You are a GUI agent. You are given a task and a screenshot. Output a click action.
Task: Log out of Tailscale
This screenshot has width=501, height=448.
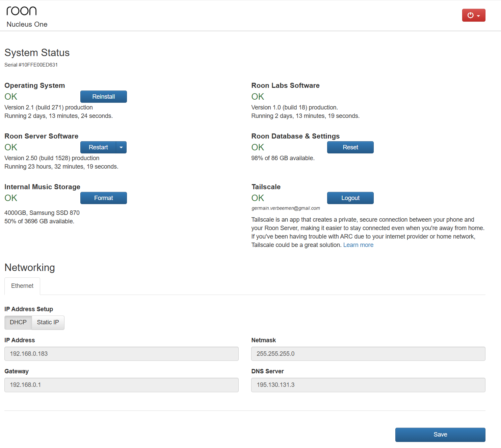350,198
